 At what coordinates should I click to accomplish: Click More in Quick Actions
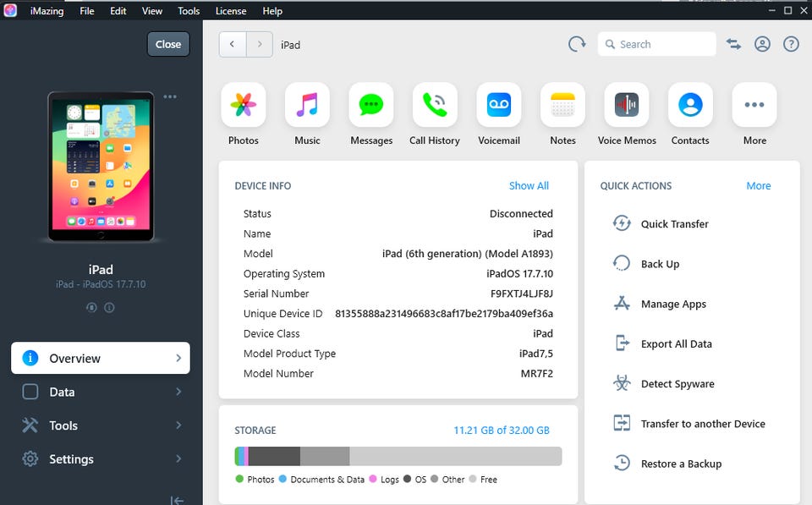pos(759,185)
